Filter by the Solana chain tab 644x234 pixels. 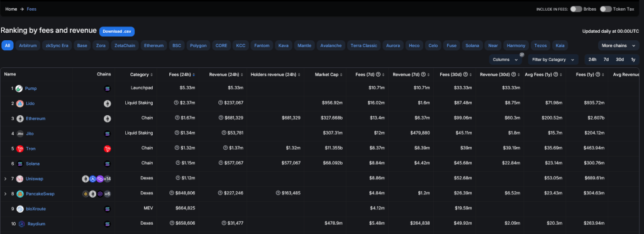coord(472,45)
